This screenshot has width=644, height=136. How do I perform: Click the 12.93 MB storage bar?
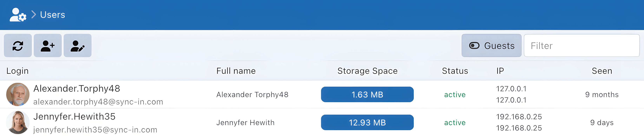[x=367, y=122]
